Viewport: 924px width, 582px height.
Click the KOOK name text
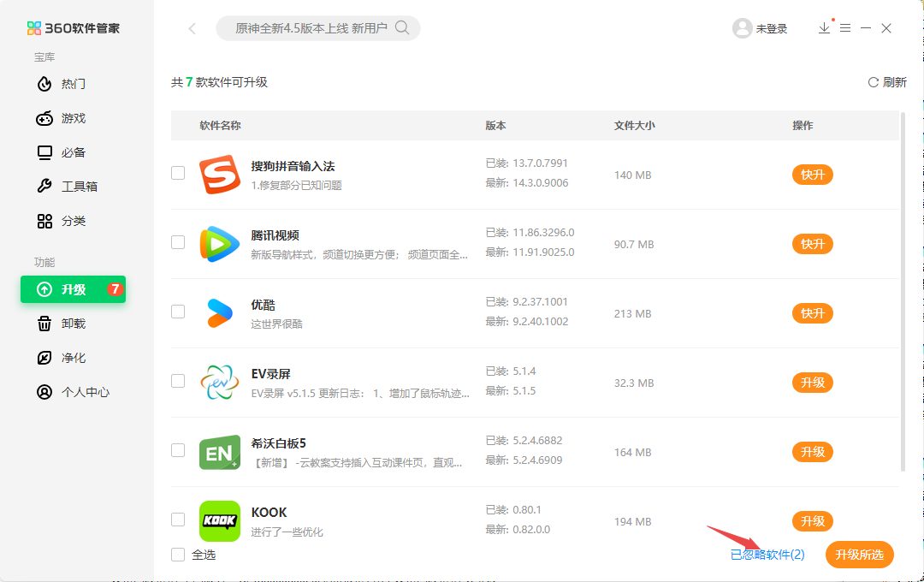pos(269,513)
